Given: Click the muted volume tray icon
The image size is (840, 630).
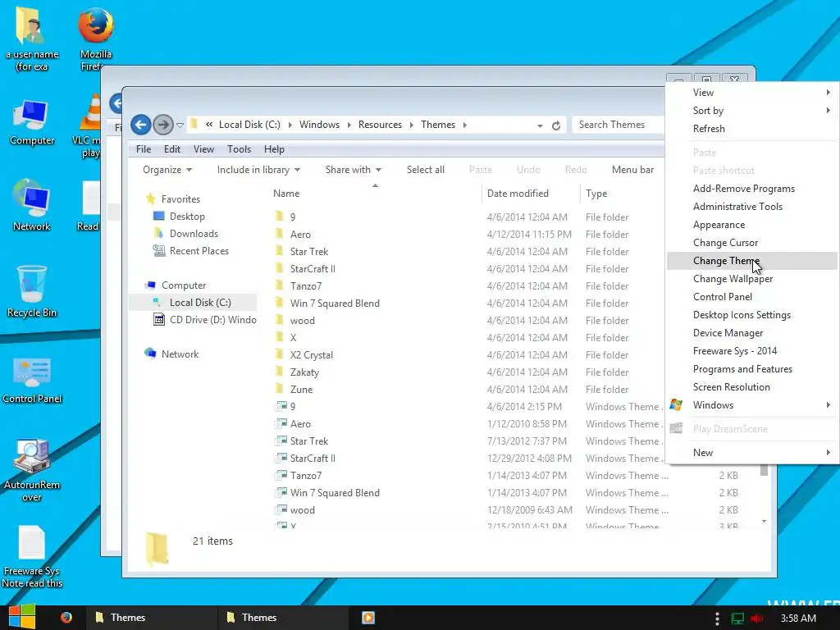Looking at the screenshot, I should (757, 619).
